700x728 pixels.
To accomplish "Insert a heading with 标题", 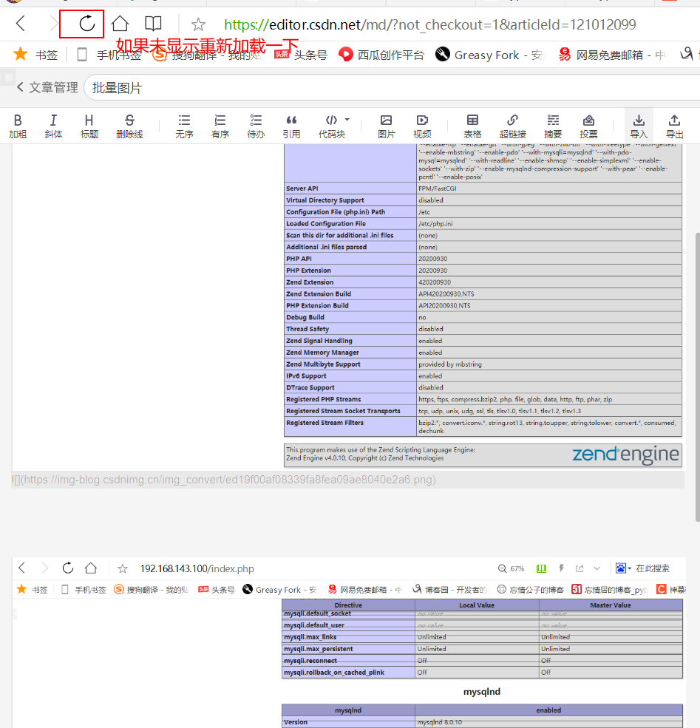I will click(x=89, y=126).
